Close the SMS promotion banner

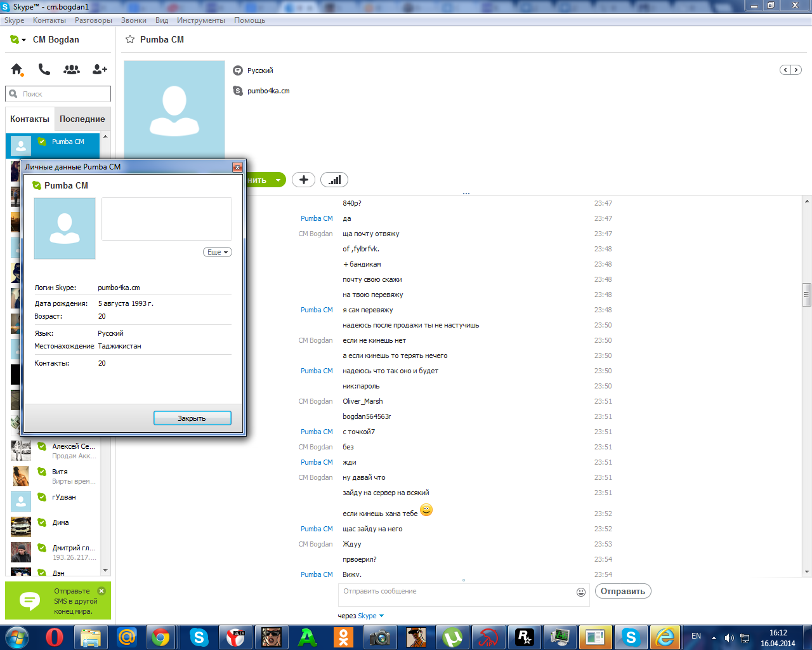point(101,590)
